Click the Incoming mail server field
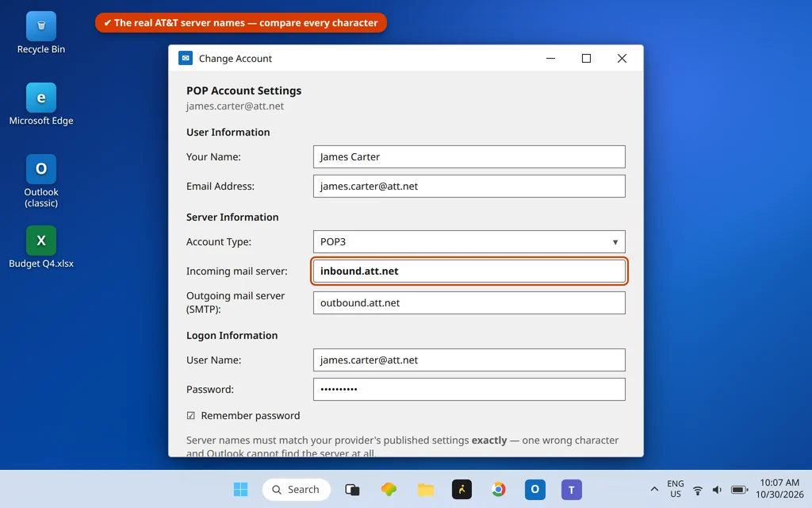812x508 pixels. (x=469, y=271)
